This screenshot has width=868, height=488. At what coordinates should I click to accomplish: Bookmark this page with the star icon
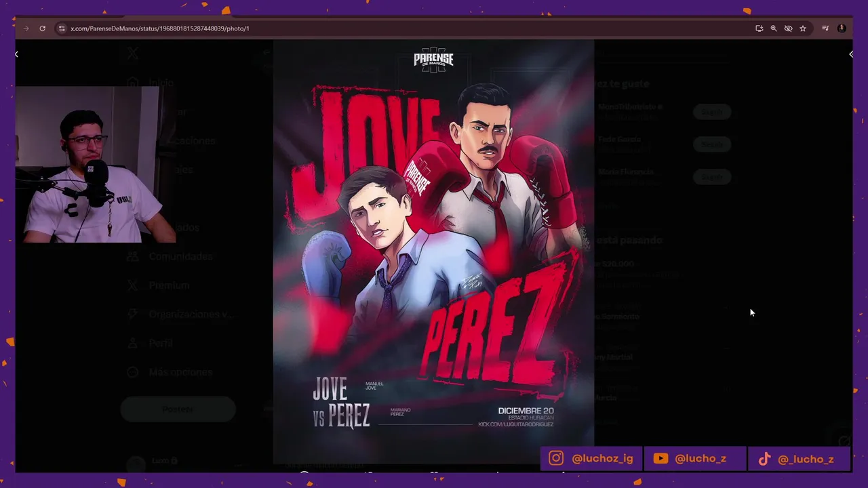[803, 28]
